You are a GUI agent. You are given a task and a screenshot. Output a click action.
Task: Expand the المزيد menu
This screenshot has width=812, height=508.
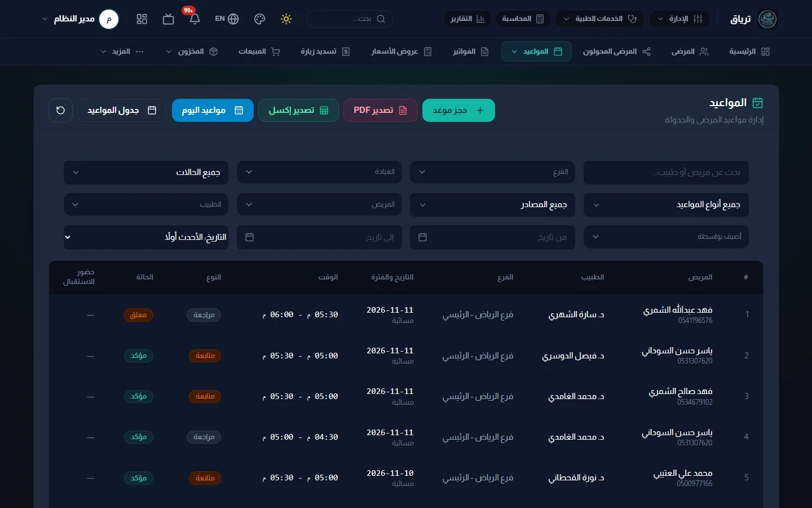point(122,51)
